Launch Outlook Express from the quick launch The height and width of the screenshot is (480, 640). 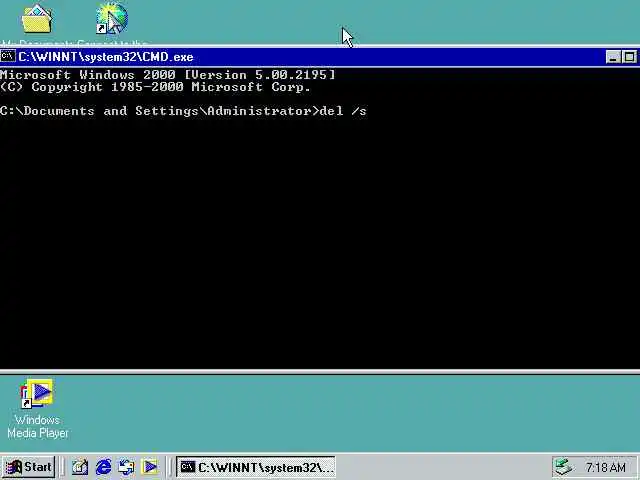(x=127, y=467)
